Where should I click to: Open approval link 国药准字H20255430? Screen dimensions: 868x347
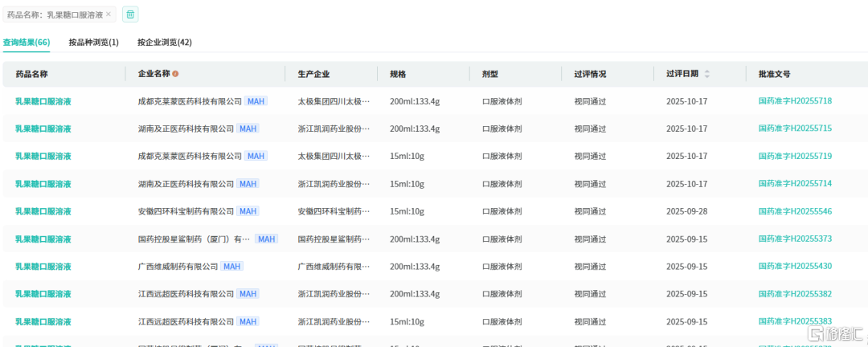(795, 267)
